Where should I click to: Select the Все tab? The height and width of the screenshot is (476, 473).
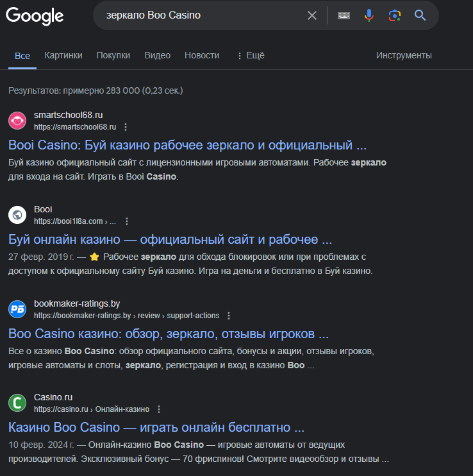22,56
